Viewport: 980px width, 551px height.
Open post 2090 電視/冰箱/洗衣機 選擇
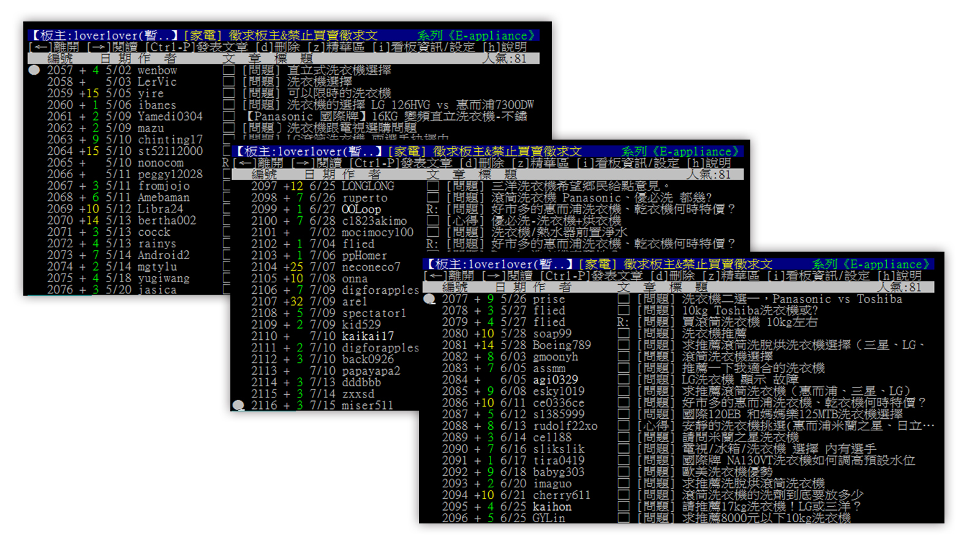779,449
